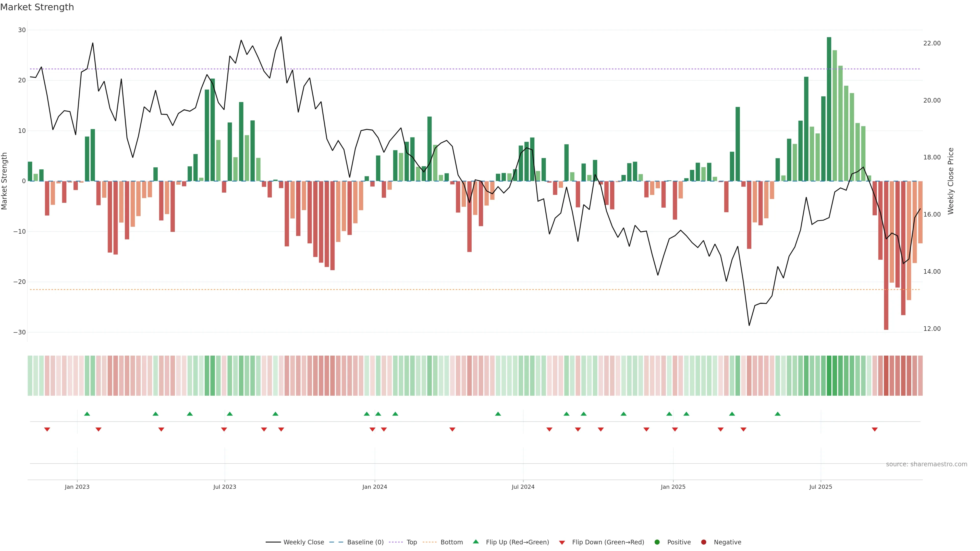980x551 pixels.
Task: Click the last red flip-down triangle marker
Action: tap(875, 429)
